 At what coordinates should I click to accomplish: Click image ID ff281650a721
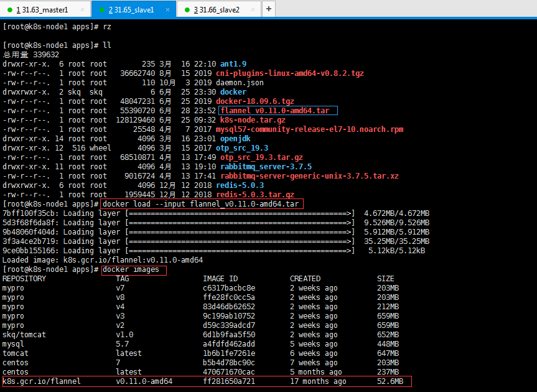229,381
